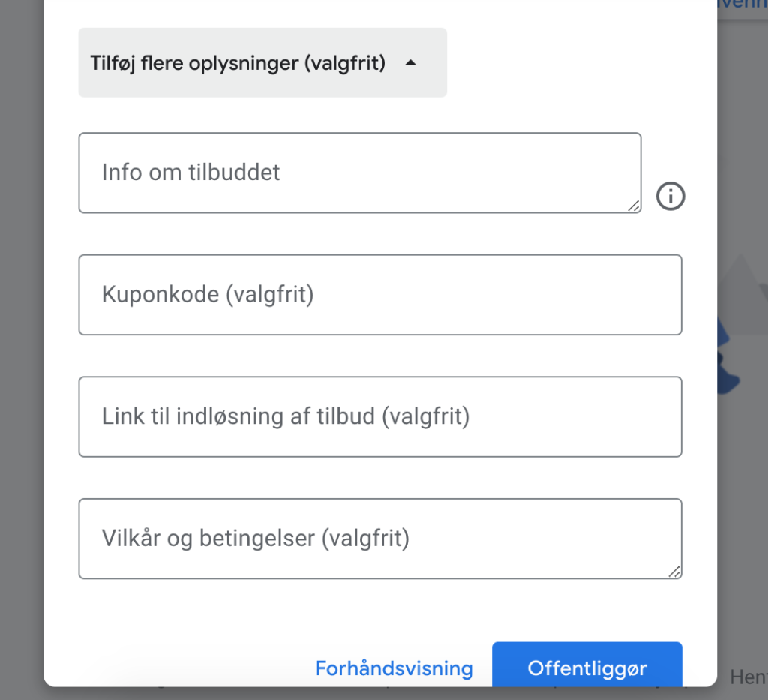Publish the offer with the Offentliggør button
The image size is (768, 700).
click(587, 665)
